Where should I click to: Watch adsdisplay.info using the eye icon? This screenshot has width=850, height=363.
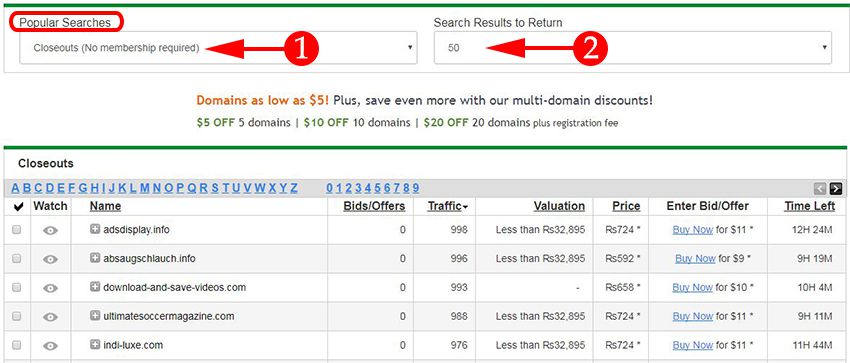(50, 230)
